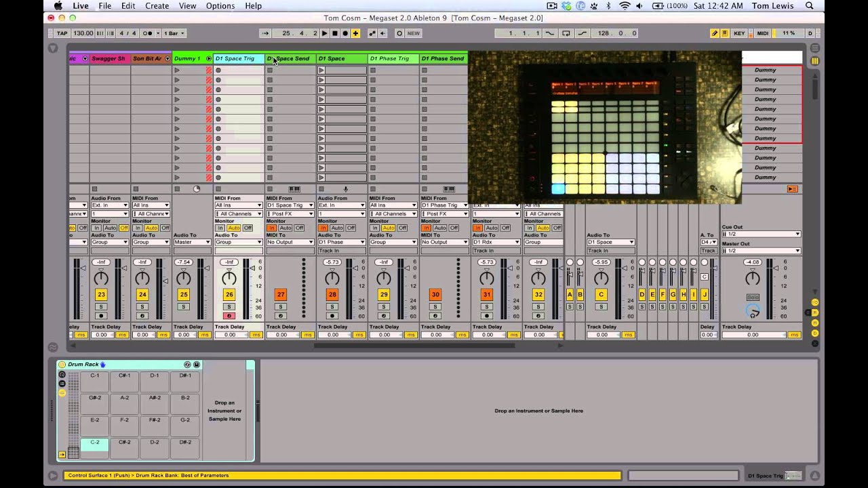Open MIDI From dropdown showing D1 Phase Trig

[x=445, y=205]
